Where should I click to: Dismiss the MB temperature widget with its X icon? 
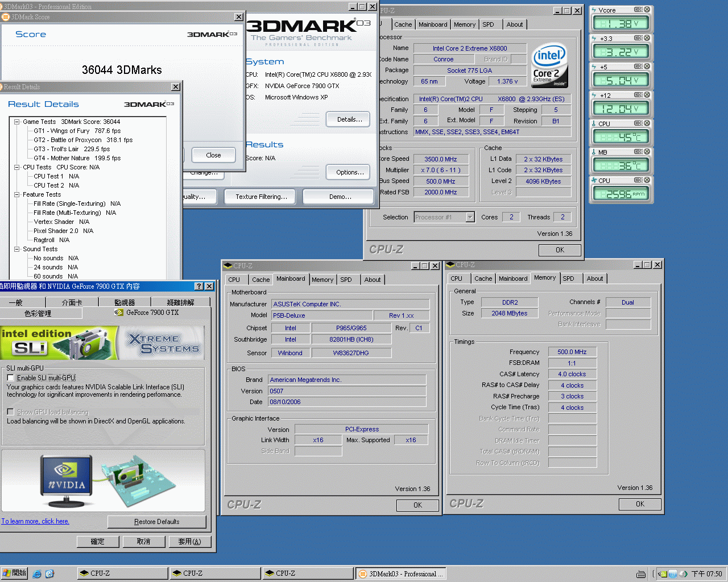click(647, 152)
